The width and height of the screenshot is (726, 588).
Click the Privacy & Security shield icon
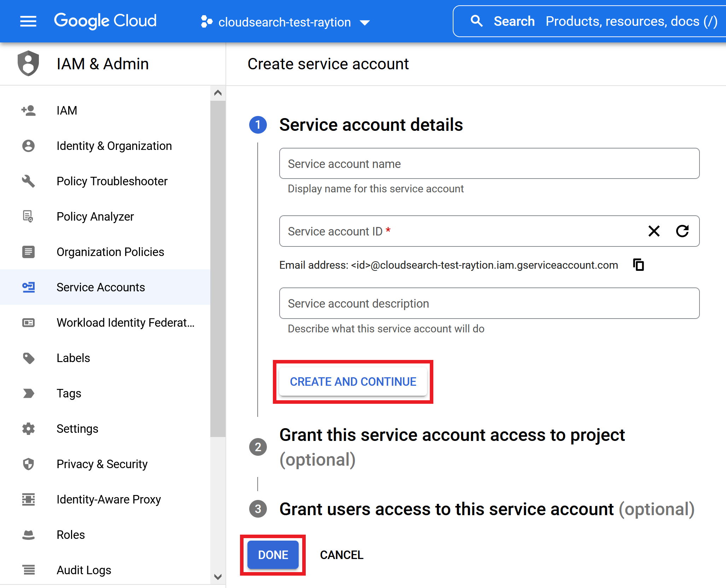pos(28,464)
